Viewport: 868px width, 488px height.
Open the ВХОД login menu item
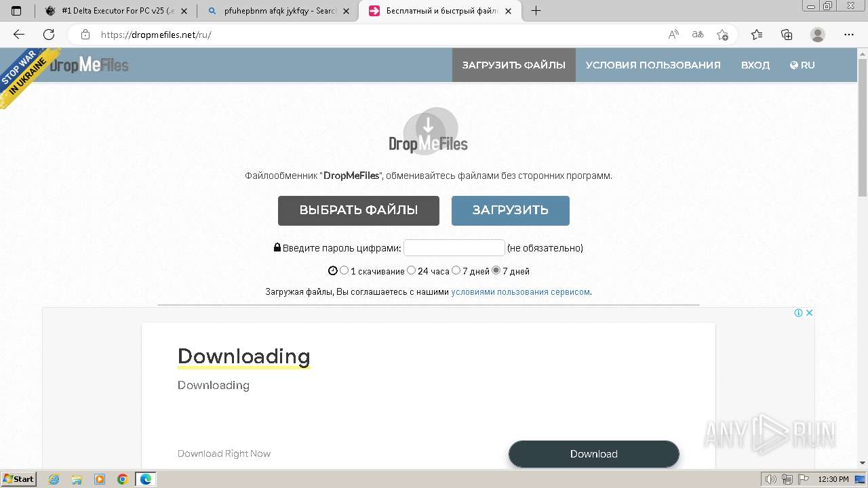755,65
